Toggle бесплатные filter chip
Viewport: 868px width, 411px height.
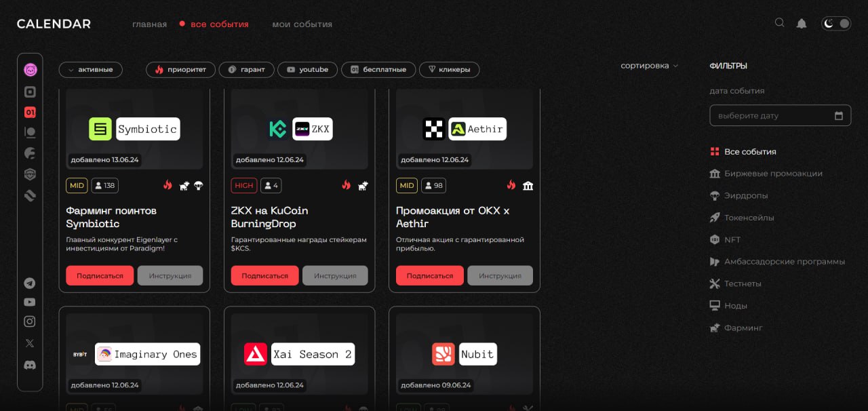click(378, 70)
